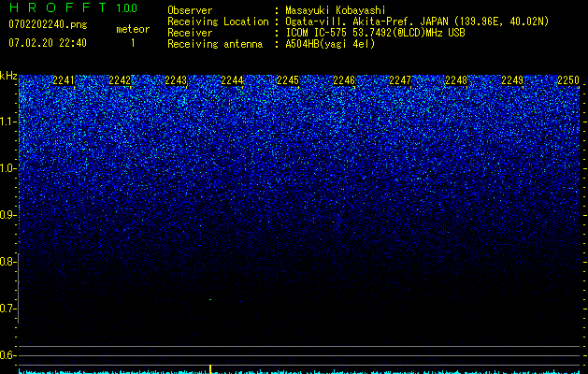Image resolution: width=588 pixels, height=374 pixels.
Task: Click the 2242 time marker
Action: point(120,80)
